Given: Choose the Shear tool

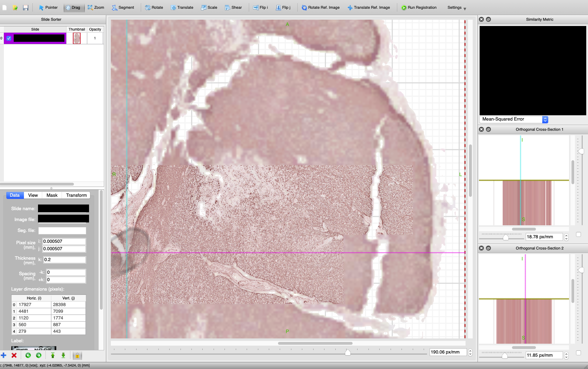Looking at the screenshot, I should (x=233, y=7).
